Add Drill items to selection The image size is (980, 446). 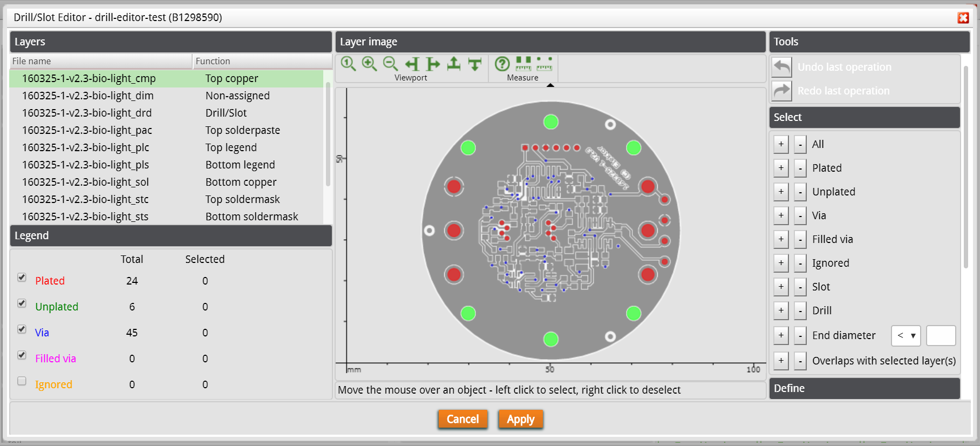(x=781, y=310)
